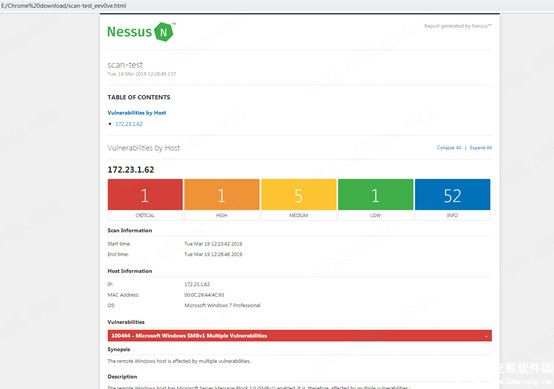This screenshot has height=389, width=554.
Task: Click the Expand All link
Action: (x=481, y=148)
